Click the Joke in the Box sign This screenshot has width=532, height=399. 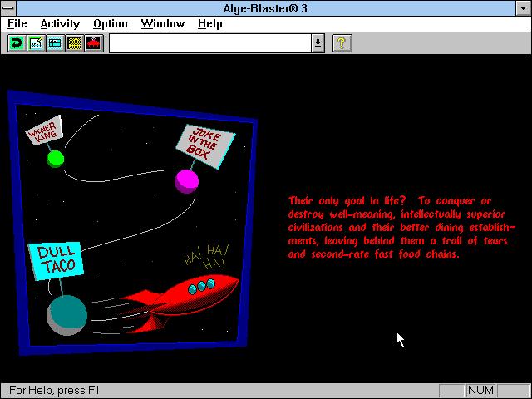click(205, 146)
